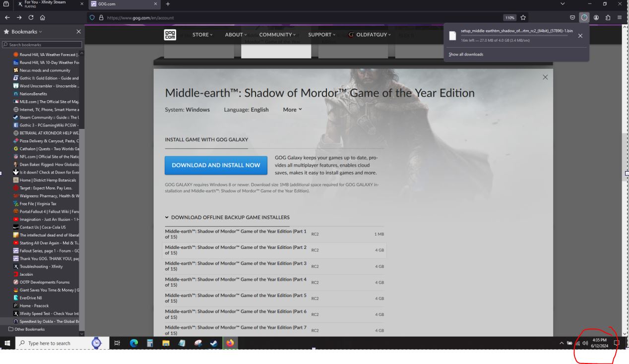The height and width of the screenshot is (364, 629).
Task: Go back one page in the browser
Action: click(x=7, y=18)
